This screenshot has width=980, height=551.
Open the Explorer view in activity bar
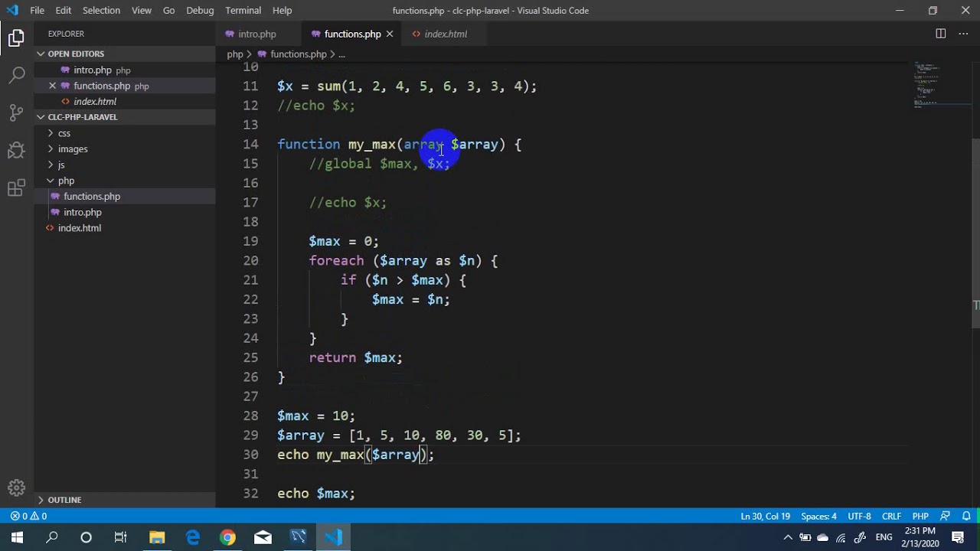[16, 37]
